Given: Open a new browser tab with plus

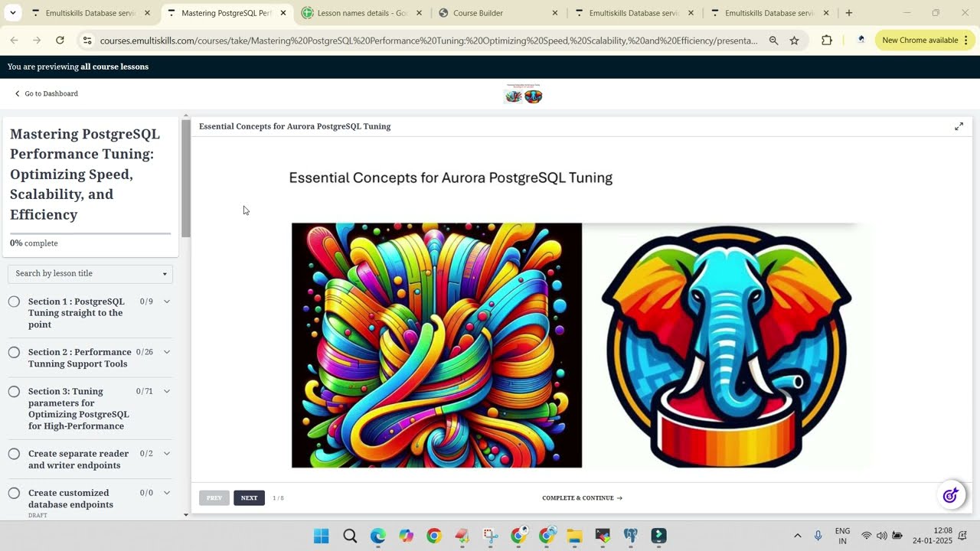Looking at the screenshot, I should click(x=848, y=13).
